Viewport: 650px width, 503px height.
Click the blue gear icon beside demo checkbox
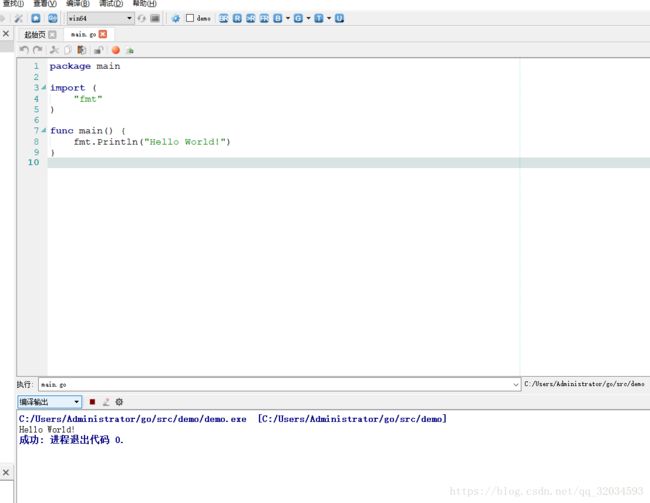click(176, 18)
